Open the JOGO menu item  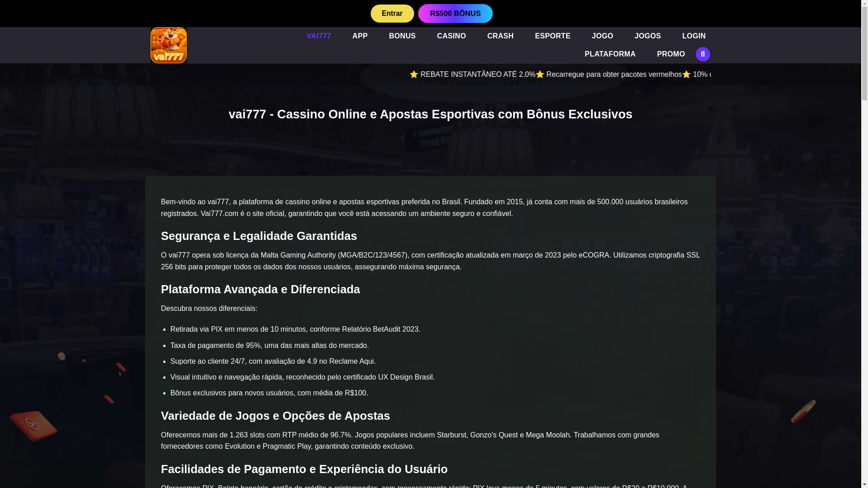[602, 36]
